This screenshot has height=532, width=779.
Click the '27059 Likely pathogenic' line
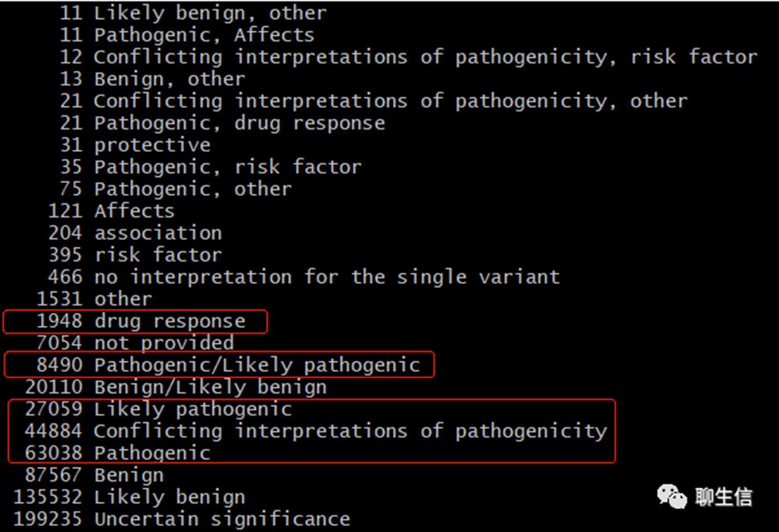click(x=158, y=409)
